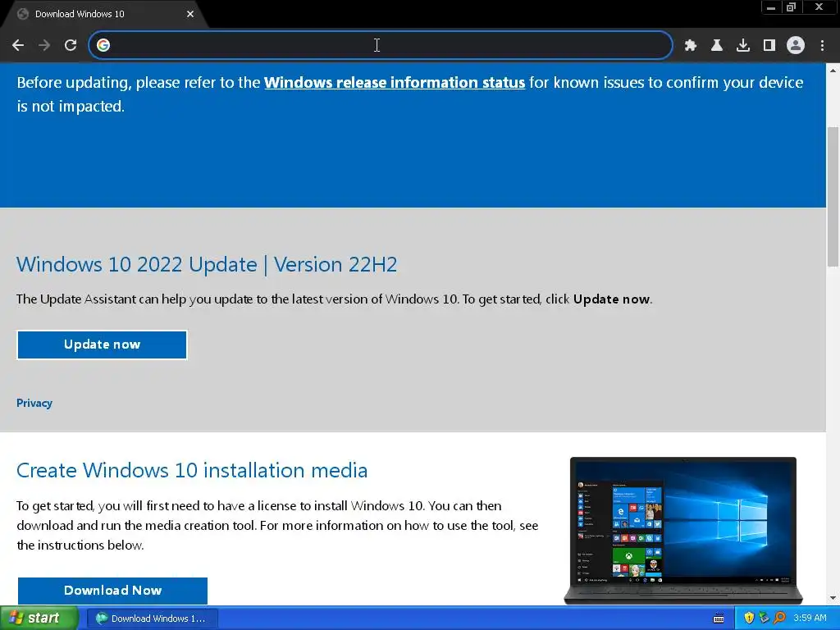Click the security shield tray icon

click(749, 619)
